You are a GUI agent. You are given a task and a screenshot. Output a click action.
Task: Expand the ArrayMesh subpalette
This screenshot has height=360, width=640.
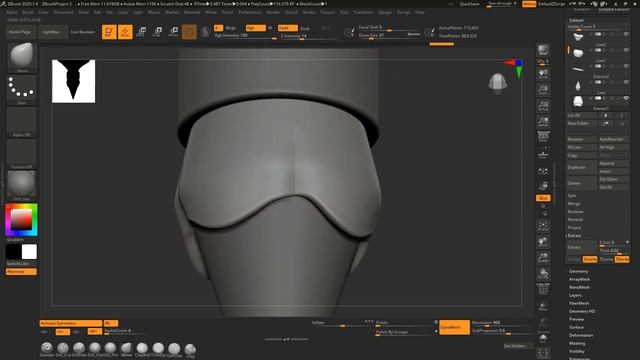tap(580, 279)
